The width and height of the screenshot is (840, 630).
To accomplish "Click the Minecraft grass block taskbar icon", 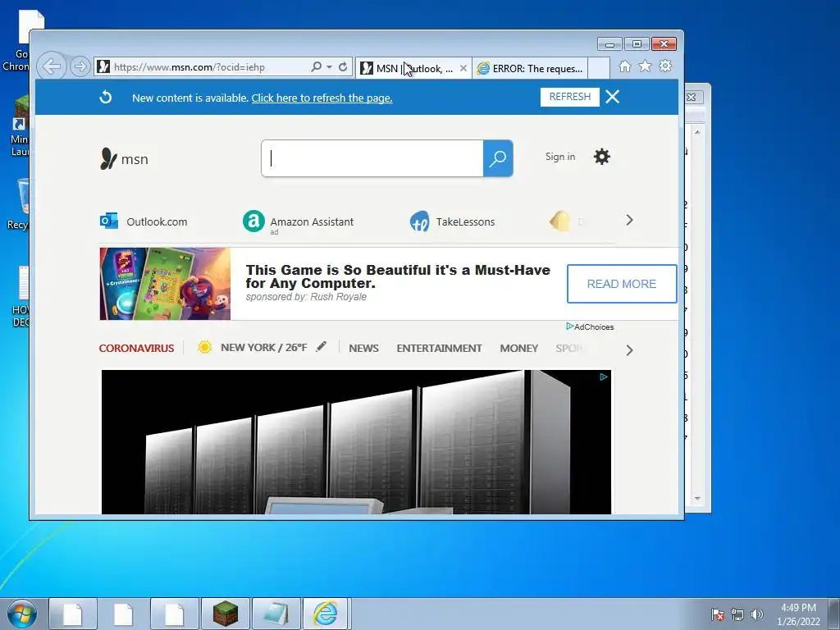I will (225, 614).
